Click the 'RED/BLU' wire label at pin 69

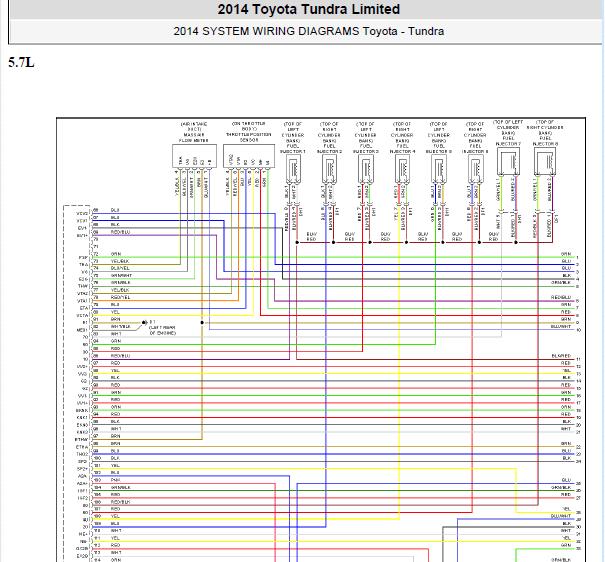point(120,232)
